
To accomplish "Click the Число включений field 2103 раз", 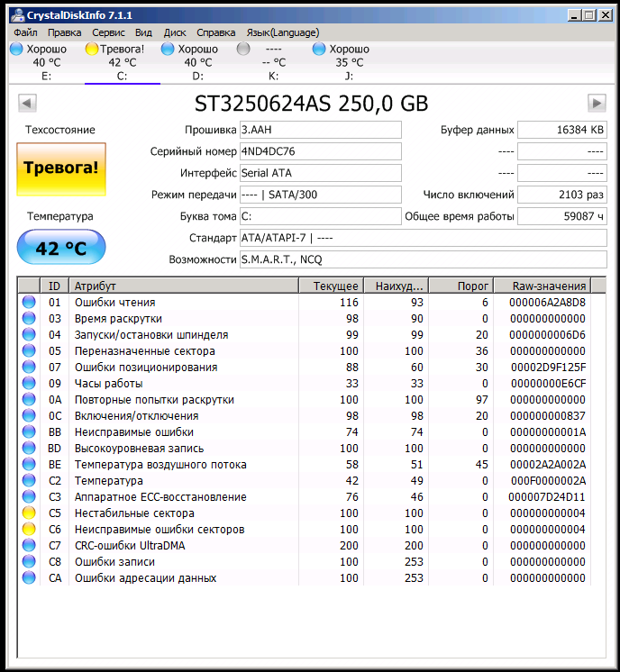I will click(562, 195).
